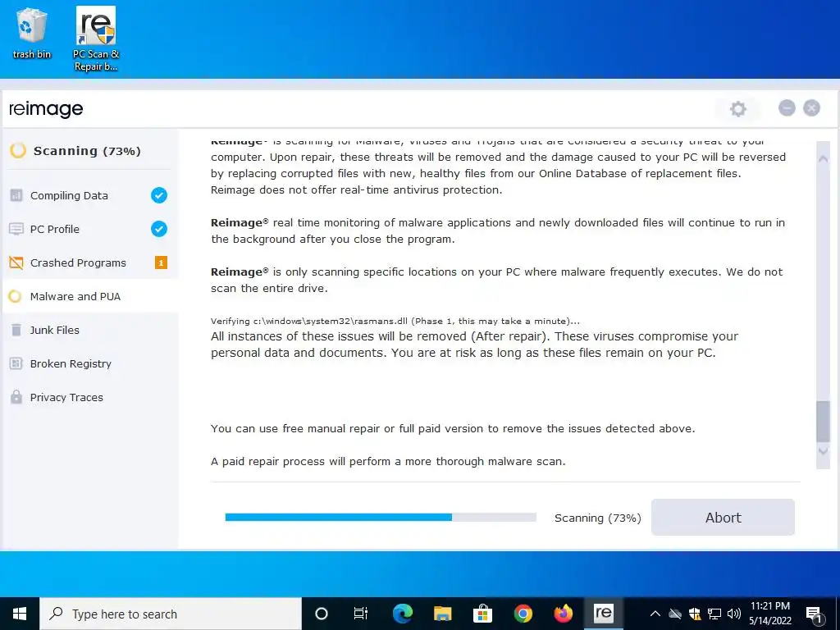Image resolution: width=840 pixels, height=630 pixels.
Task: Launch Google Chrome from taskbar
Action: coord(523,614)
